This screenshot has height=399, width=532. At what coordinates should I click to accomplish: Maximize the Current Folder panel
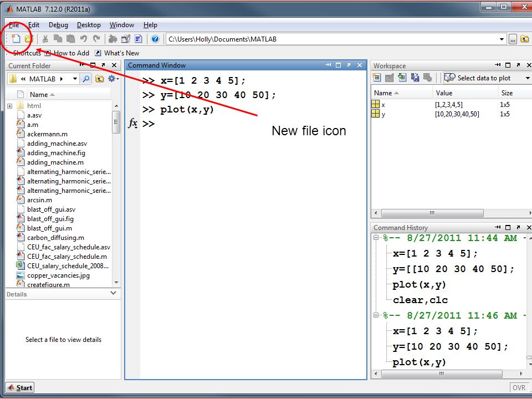(93, 65)
